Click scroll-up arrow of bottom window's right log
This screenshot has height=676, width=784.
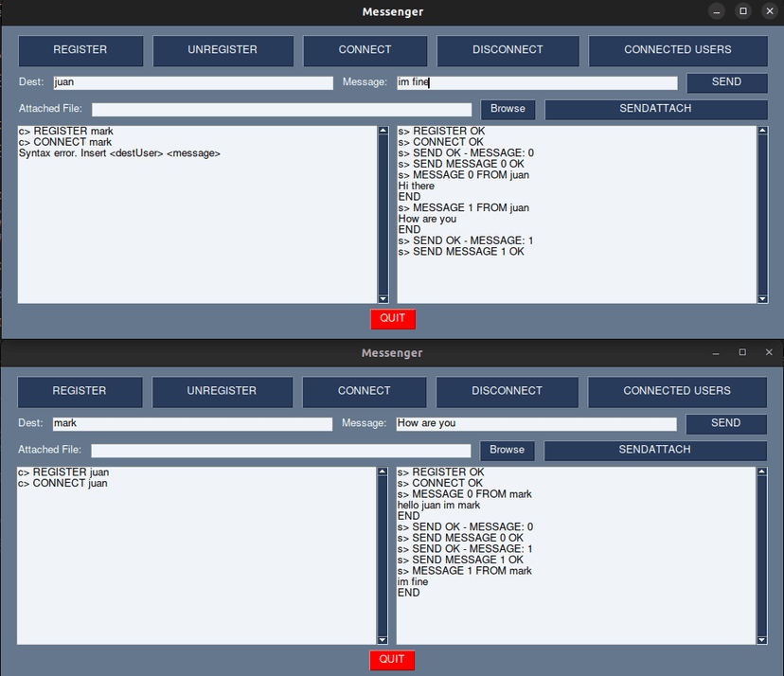pyautogui.click(x=762, y=472)
